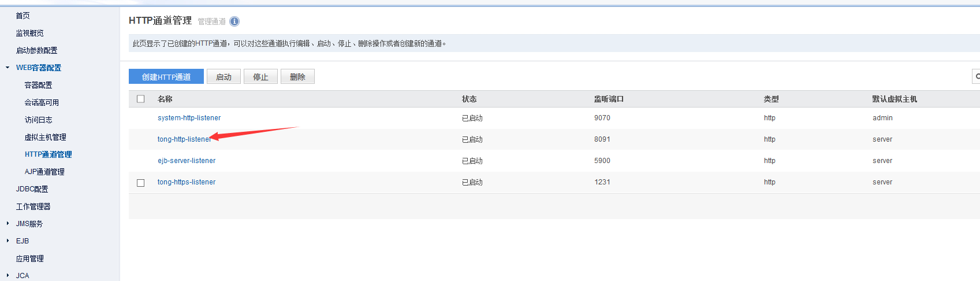Open the ejb-server-listener link
980x281 pixels.
coord(187,161)
